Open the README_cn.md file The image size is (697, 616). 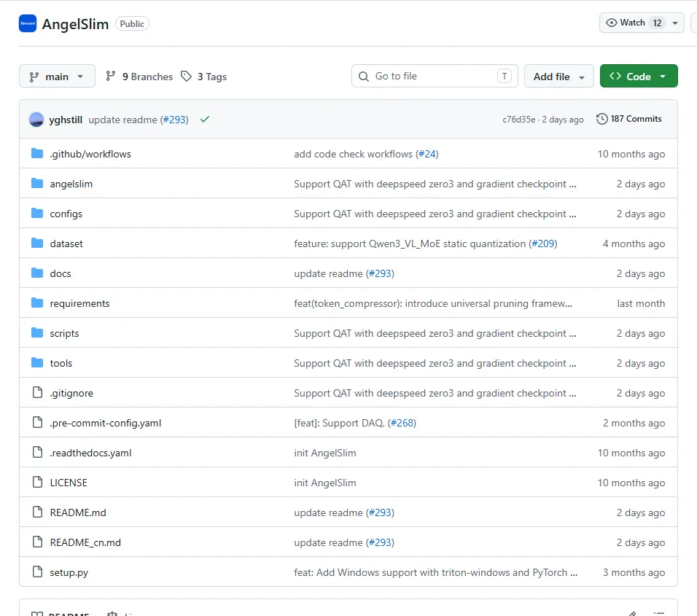pos(85,542)
